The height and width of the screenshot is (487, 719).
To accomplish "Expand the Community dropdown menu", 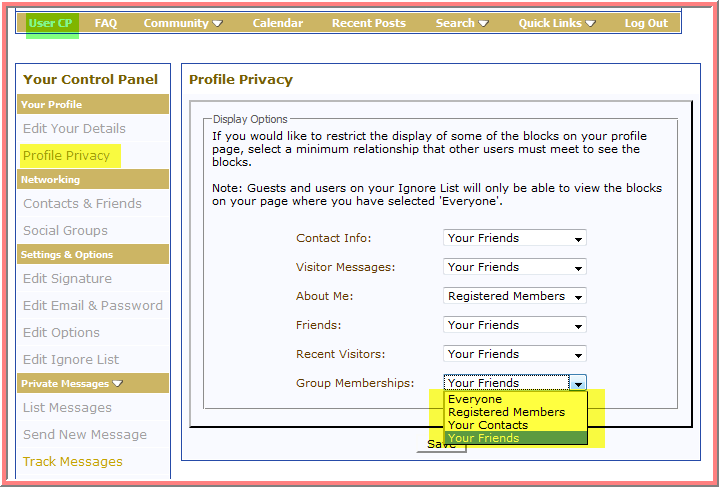I will click(x=183, y=23).
